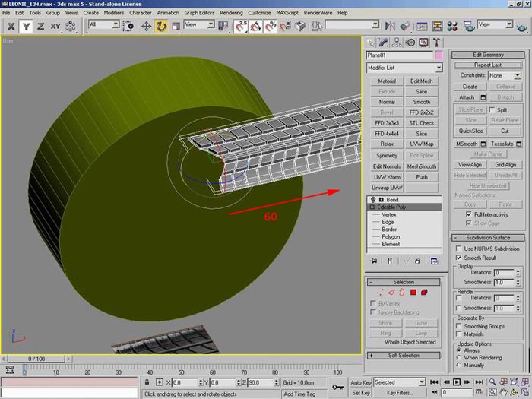
Task: Click the Plane01 object color swatch
Action: [439, 55]
